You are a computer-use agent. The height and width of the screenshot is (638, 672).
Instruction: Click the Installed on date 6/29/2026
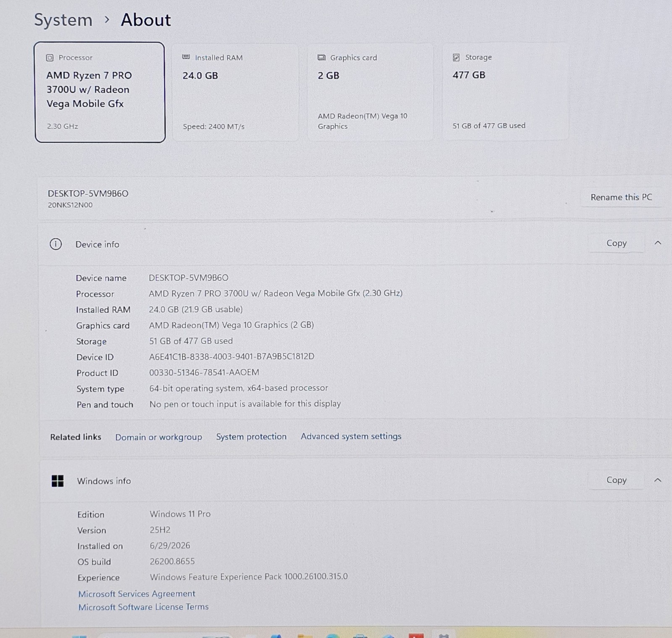pyautogui.click(x=170, y=546)
